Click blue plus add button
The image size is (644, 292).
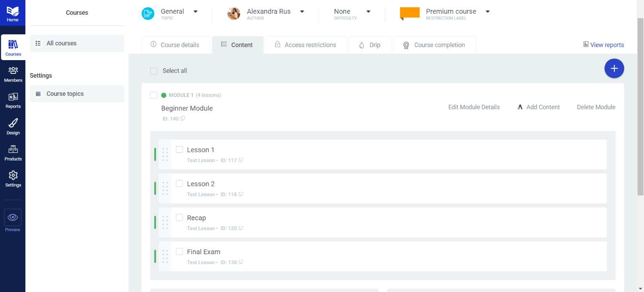click(x=614, y=69)
